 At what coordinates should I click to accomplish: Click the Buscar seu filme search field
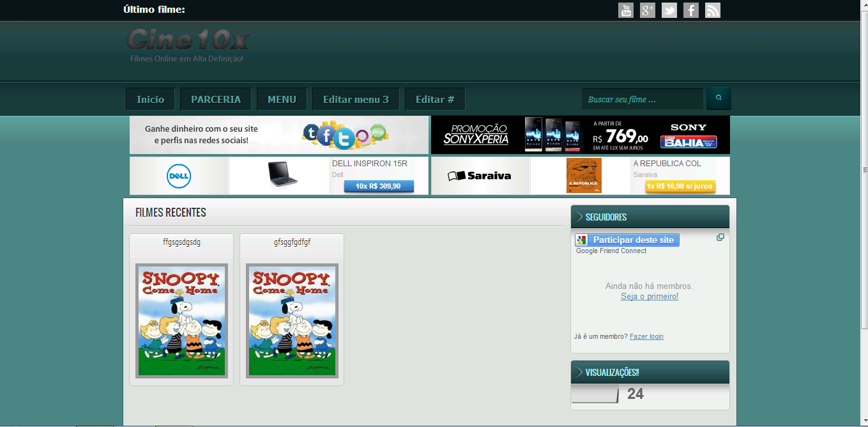[x=643, y=99]
